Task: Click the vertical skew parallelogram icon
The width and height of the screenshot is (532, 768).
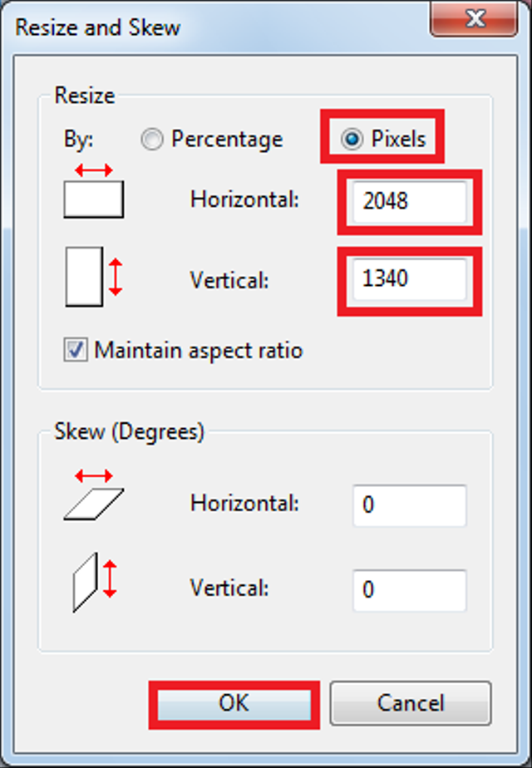Action: [x=94, y=580]
